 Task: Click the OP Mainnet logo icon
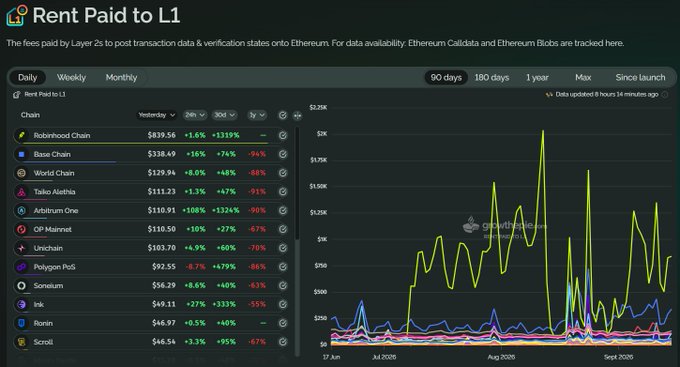(21, 229)
